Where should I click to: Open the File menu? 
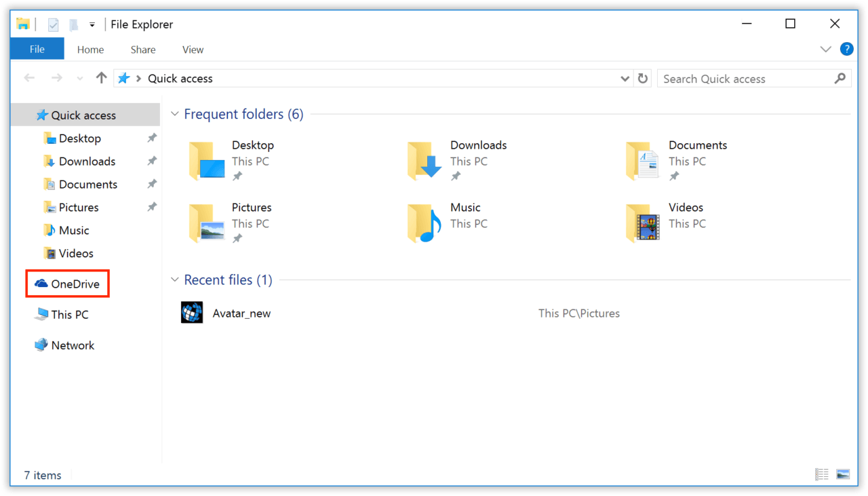tap(37, 49)
